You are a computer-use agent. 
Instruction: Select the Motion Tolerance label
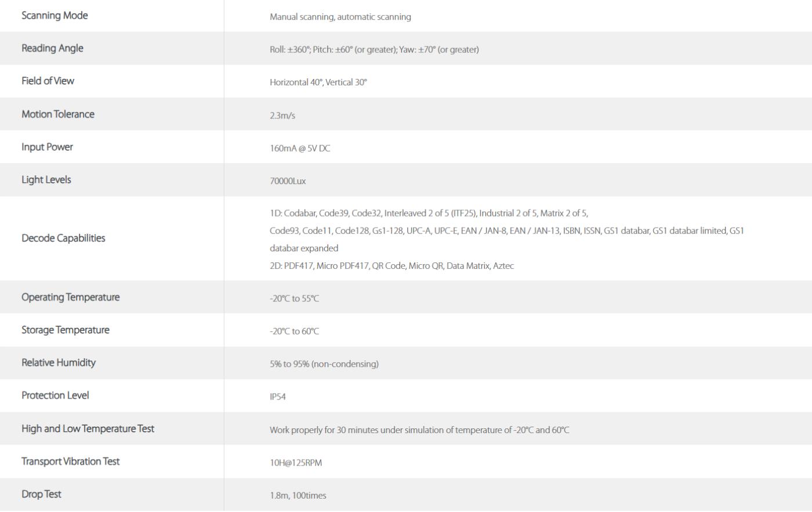click(x=58, y=114)
